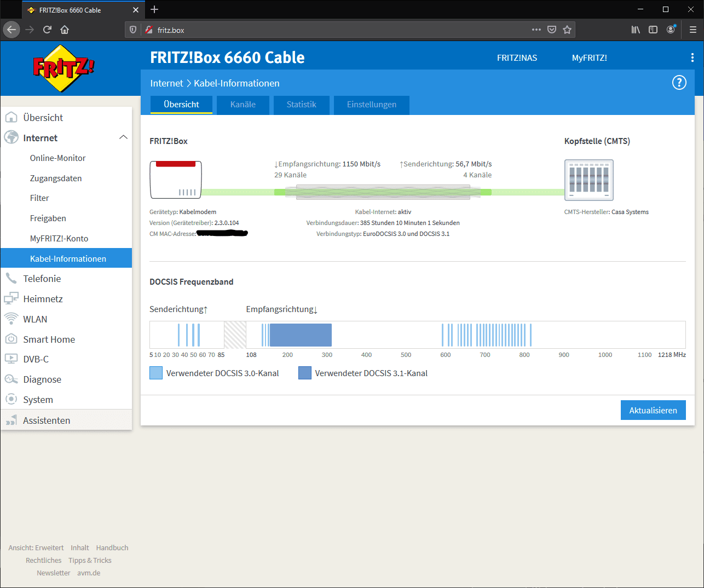Bookmark this page with star icon

point(567,30)
